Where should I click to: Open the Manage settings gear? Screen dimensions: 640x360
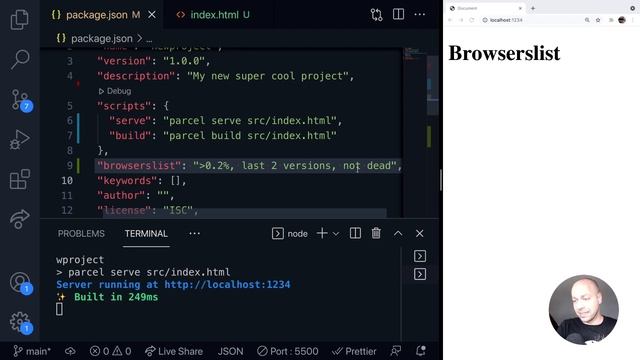[20, 322]
